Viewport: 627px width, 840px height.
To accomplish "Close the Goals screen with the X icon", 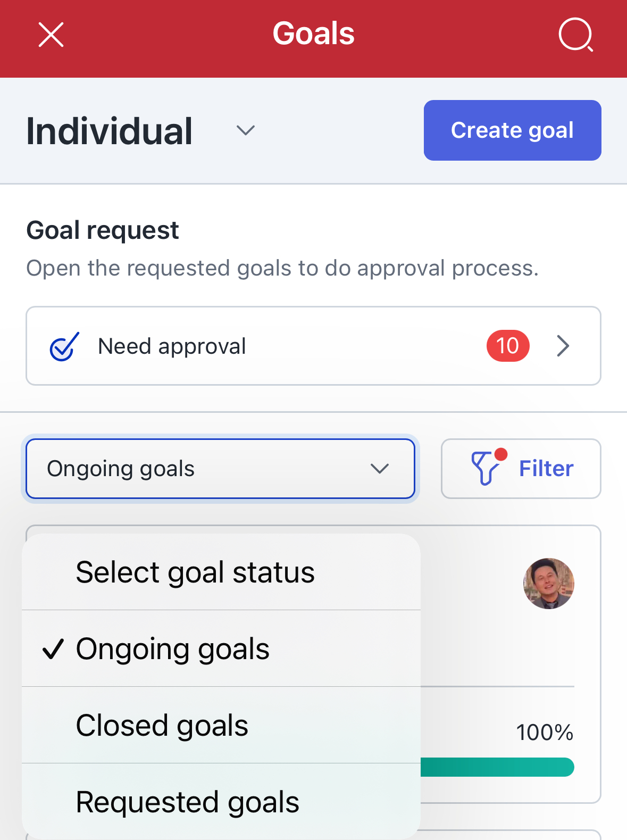I will [51, 35].
